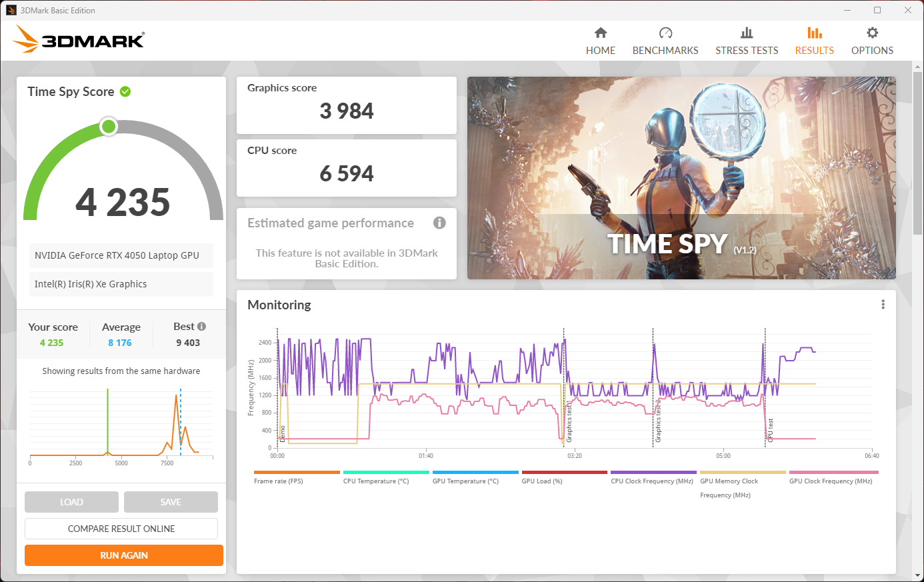The height and width of the screenshot is (582, 924).
Task: Click the scrollbar down arrow
Action: click(918, 575)
